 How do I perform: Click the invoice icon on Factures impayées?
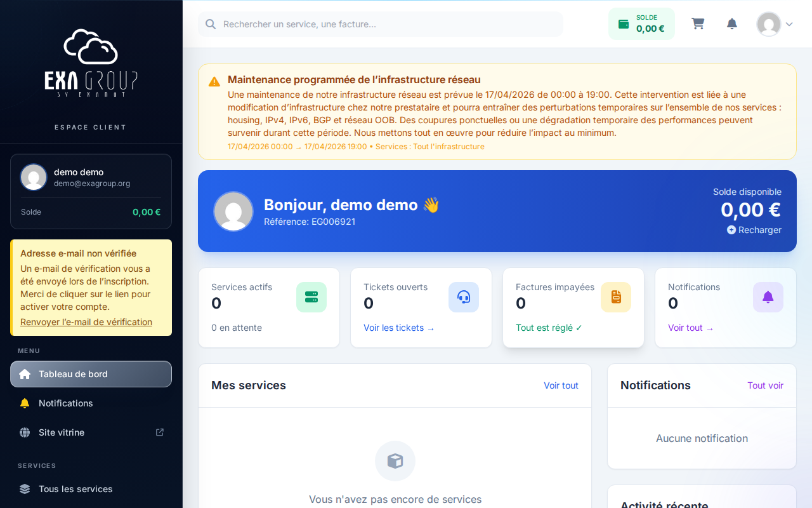(x=616, y=297)
